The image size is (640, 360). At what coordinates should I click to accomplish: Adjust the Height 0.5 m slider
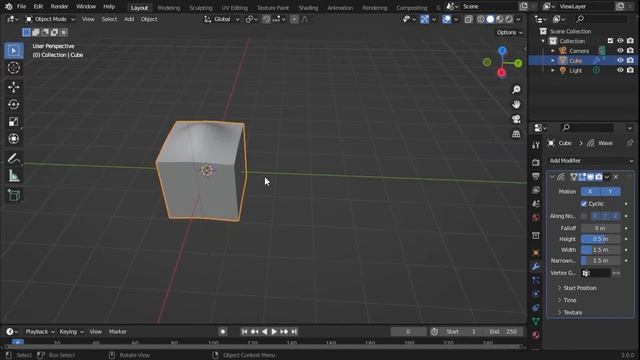click(600, 239)
